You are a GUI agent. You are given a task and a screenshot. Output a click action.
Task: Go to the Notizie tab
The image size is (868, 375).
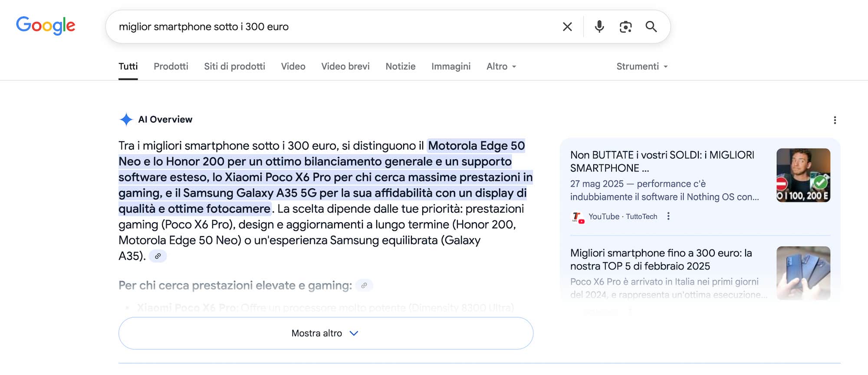click(x=401, y=66)
